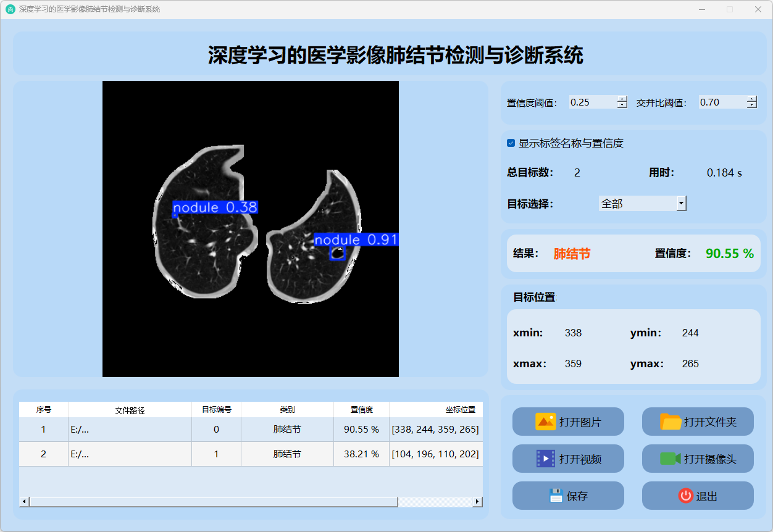Click the picture icon on 打开图片
Image resolution: width=773 pixels, height=532 pixels.
(546, 422)
